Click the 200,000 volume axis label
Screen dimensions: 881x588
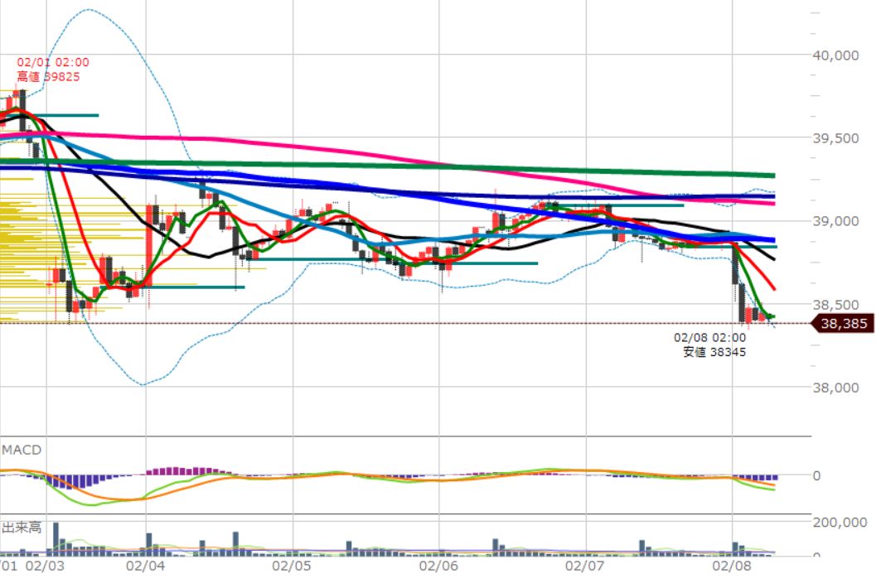pos(840,523)
